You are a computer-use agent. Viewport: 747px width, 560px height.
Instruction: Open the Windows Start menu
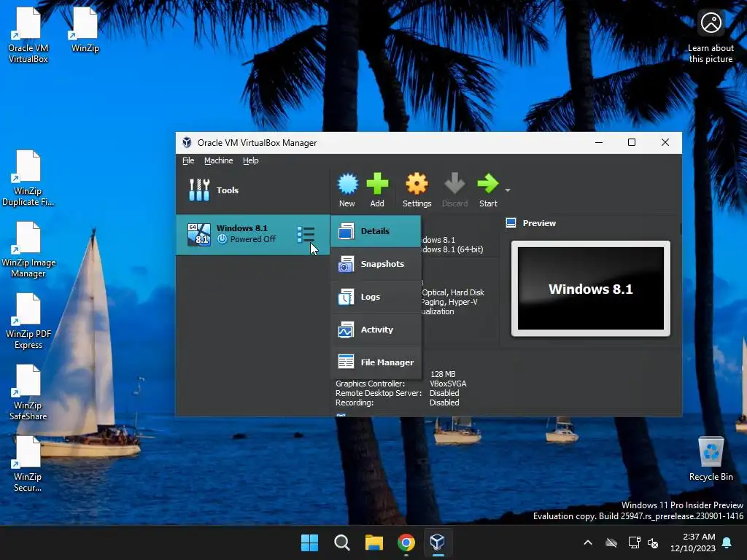pos(309,542)
